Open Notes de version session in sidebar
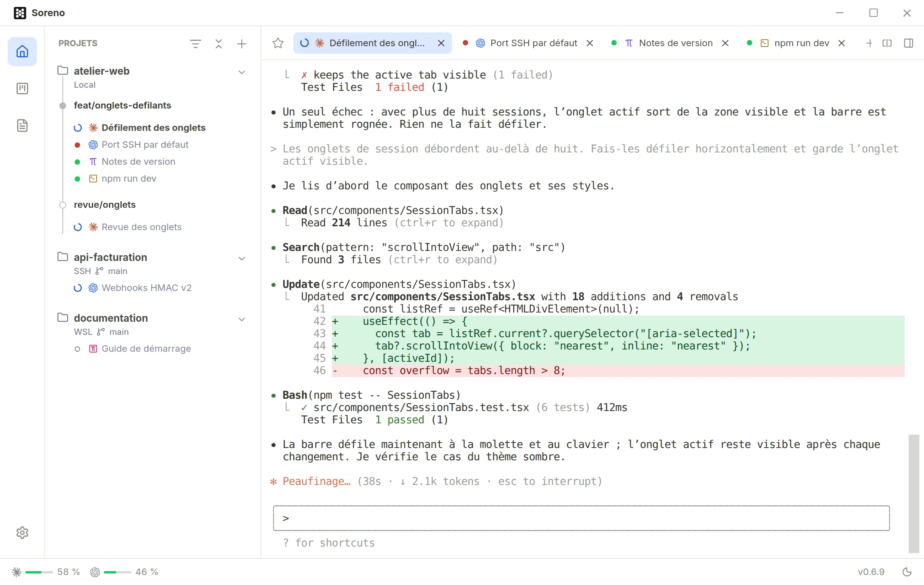The width and height of the screenshot is (924, 585). [x=138, y=162]
